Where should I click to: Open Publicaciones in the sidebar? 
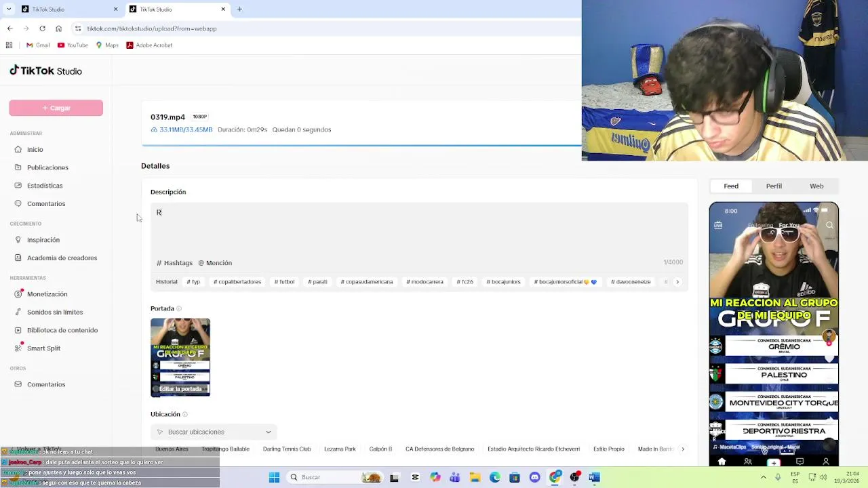47,167
